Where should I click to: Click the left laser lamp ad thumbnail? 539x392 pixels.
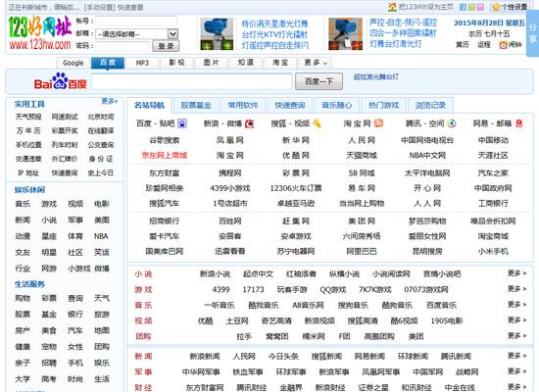click(x=217, y=34)
